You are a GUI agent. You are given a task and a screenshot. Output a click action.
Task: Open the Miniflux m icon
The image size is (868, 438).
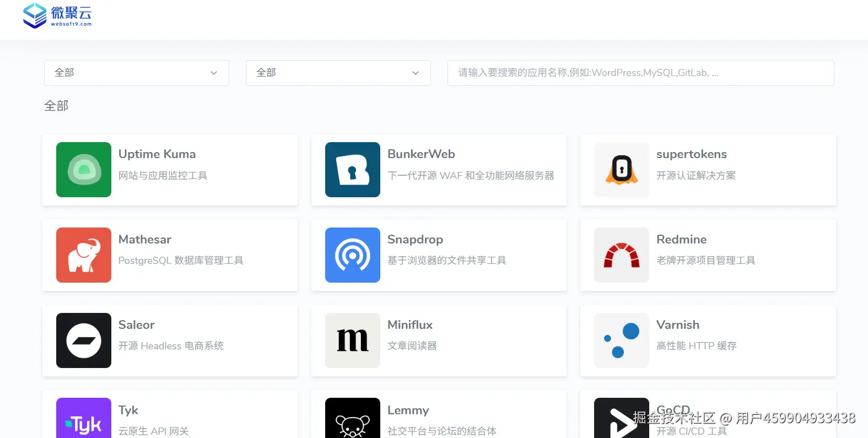point(353,340)
